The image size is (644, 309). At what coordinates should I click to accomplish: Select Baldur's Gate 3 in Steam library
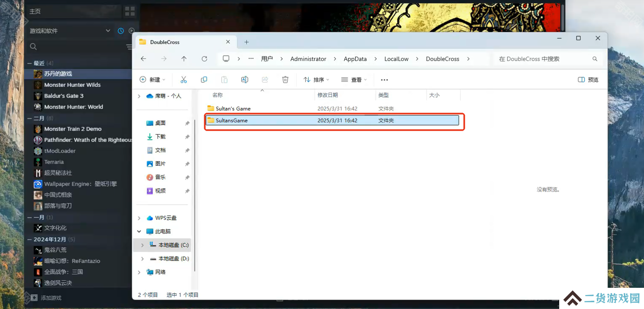click(64, 96)
